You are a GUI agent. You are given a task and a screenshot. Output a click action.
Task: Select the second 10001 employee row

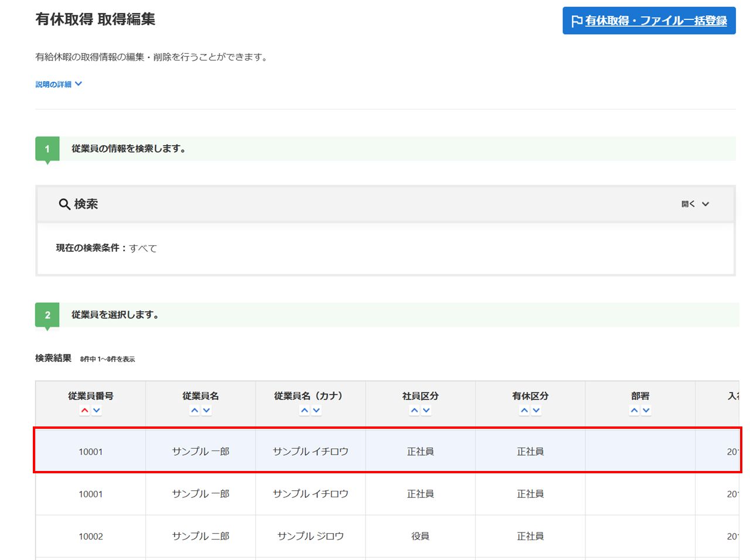tap(311, 494)
